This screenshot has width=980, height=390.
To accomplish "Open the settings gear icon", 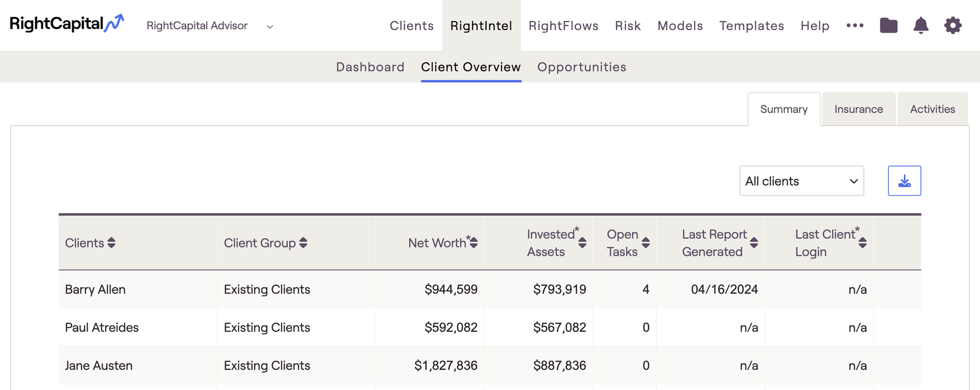I will pos(953,25).
